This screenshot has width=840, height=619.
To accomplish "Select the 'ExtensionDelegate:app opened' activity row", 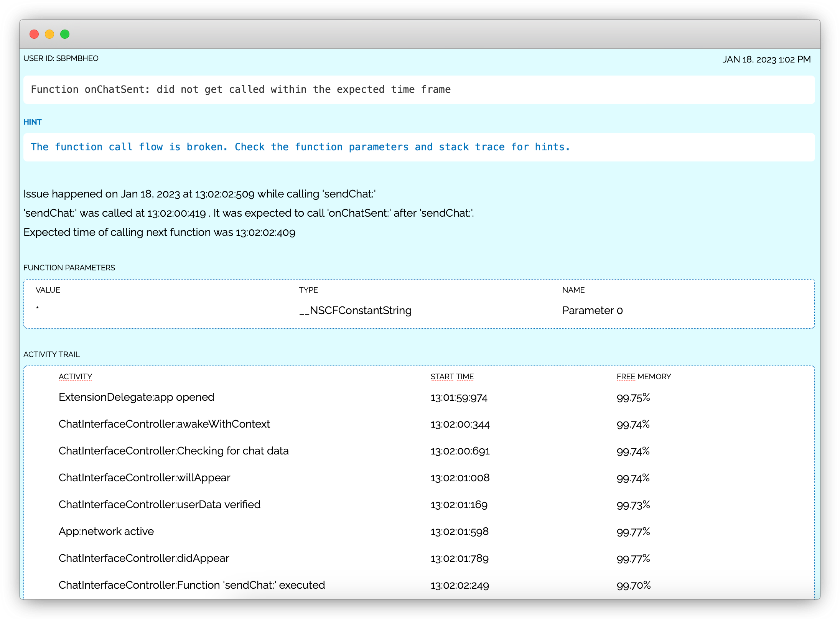I will pyautogui.click(x=137, y=397).
